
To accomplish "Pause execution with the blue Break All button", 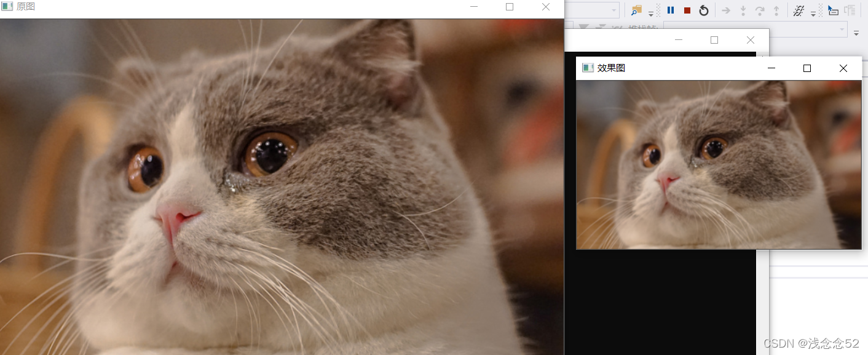I will tap(671, 10).
